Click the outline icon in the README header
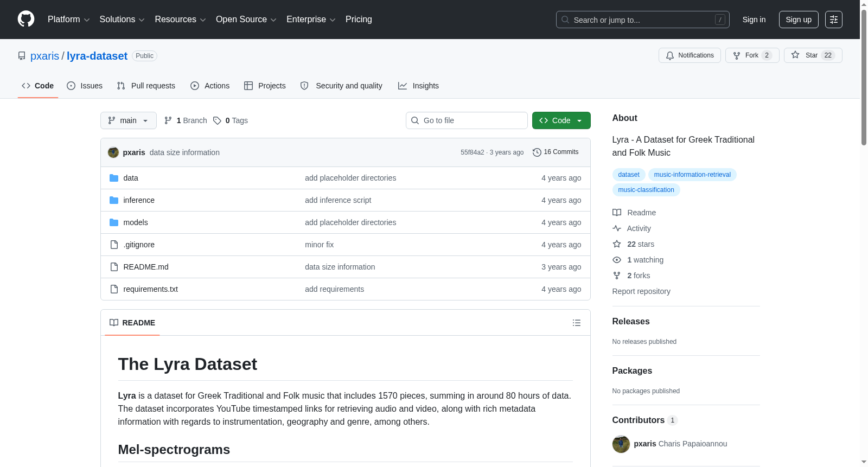This screenshot has height=467, width=868. coord(577,323)
